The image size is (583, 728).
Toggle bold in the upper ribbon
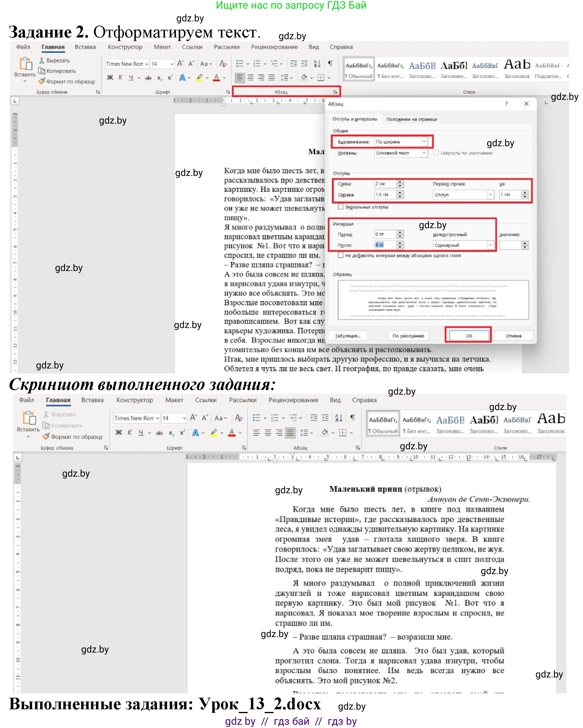110,78
